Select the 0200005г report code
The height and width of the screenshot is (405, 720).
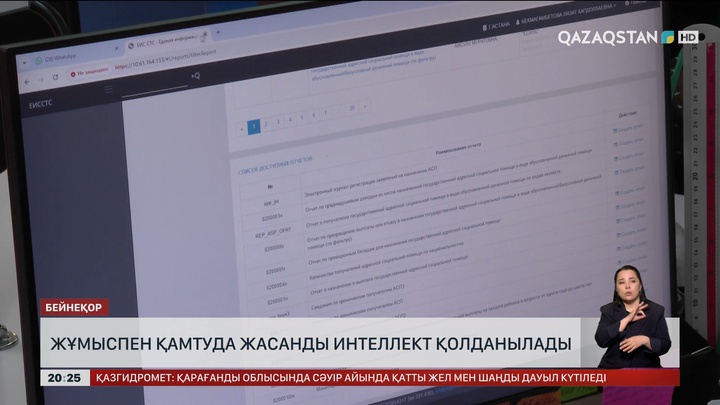point(276,271)
